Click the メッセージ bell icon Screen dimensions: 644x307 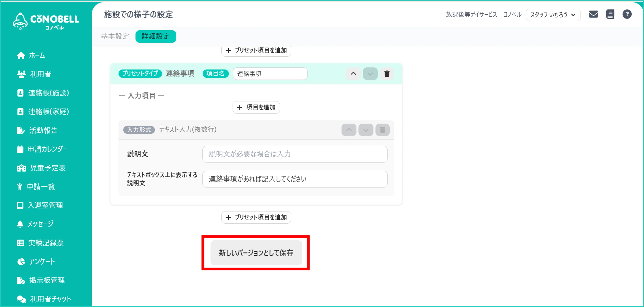[20, 224]
